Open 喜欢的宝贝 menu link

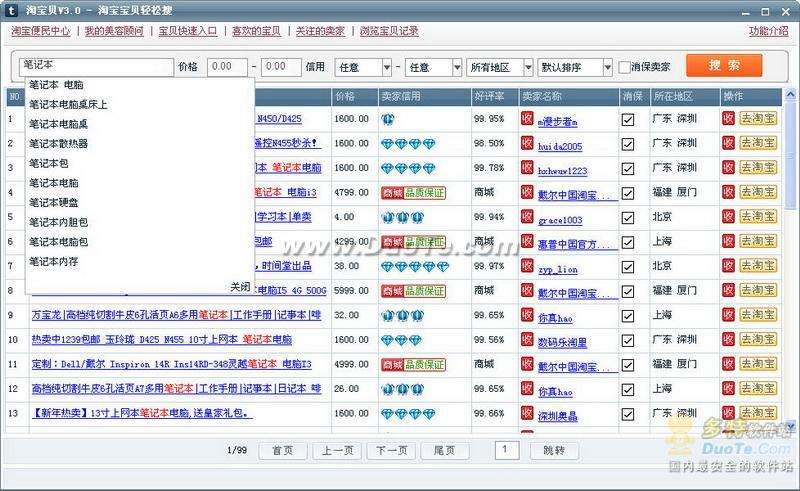point(256,31)
